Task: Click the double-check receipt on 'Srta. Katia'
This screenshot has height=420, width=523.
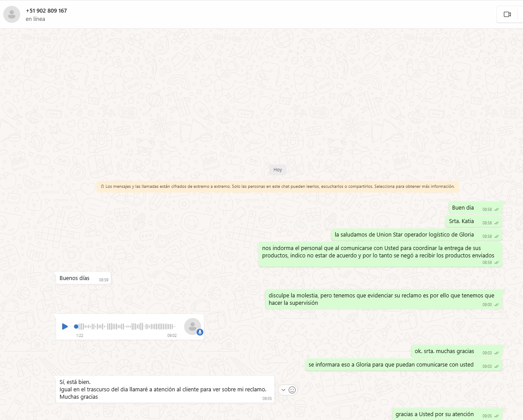Action: click(x=496, y=223)
